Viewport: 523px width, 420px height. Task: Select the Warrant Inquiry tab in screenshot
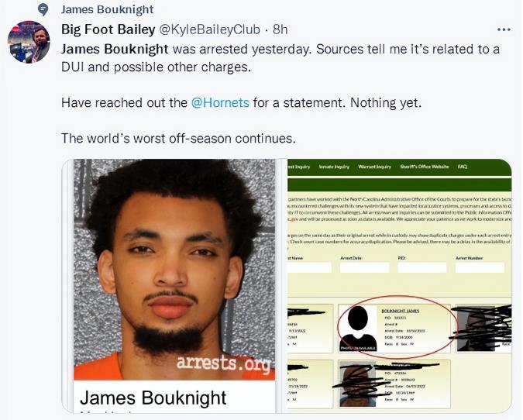[374, 167]
